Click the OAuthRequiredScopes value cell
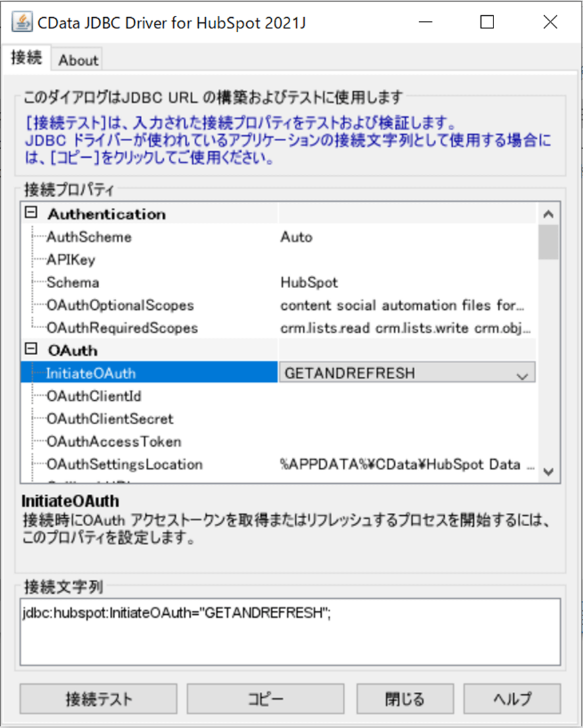Viewport: 583px width, 728px height. tap(407, 328)
